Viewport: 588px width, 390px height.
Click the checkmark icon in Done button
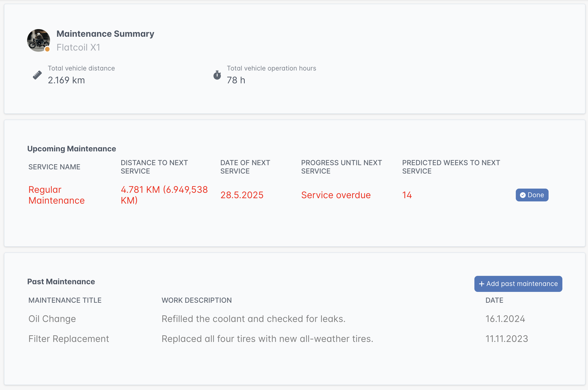click(x=523, y=195)
